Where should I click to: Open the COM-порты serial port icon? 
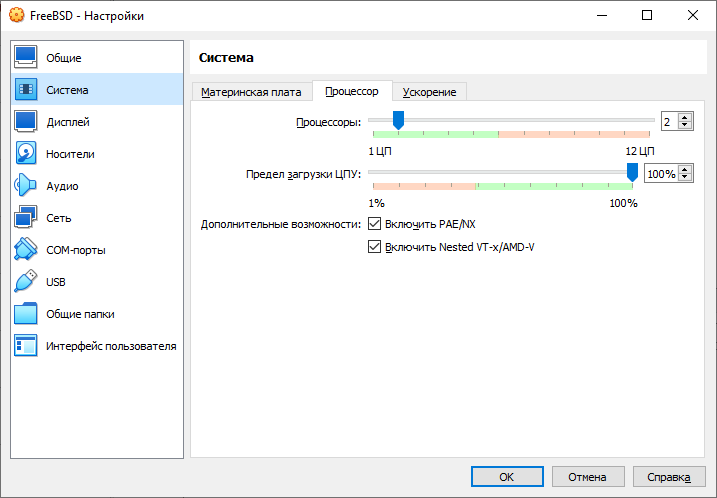[x=26, y=250]
